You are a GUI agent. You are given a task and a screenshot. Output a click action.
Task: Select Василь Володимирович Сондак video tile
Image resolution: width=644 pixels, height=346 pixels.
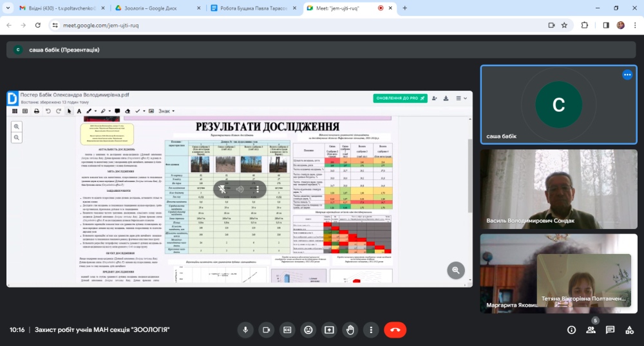point(558,189)
